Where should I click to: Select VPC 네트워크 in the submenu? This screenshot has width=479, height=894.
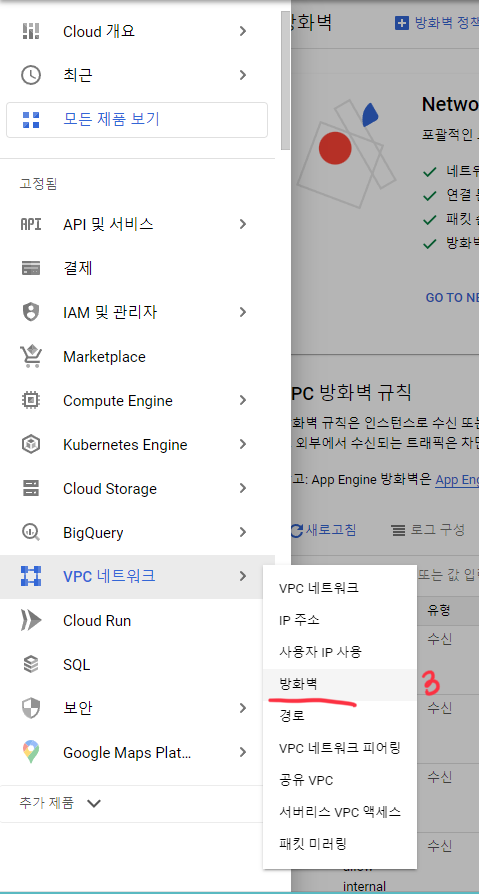[x=340, y=588]
